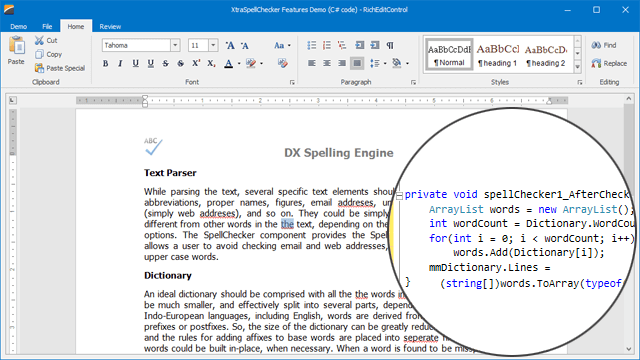
Task: Toggle show paragraph marks
Action: 390,45
